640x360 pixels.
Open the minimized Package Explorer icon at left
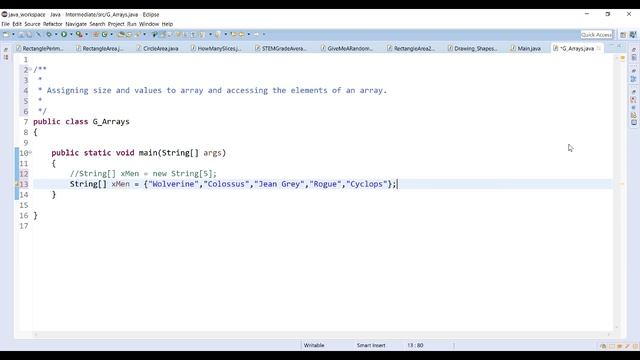click(5, 58)
